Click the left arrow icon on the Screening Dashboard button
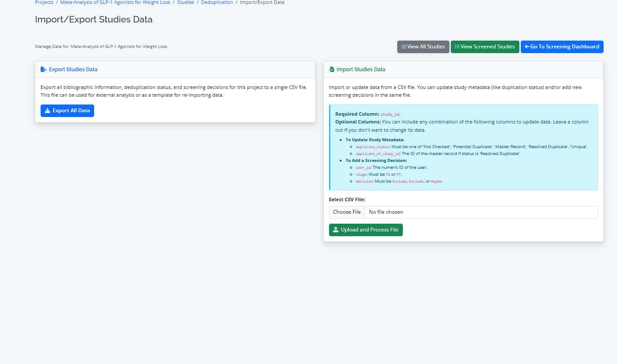Viewport: 617px width, 364px height. coord(527,47)
